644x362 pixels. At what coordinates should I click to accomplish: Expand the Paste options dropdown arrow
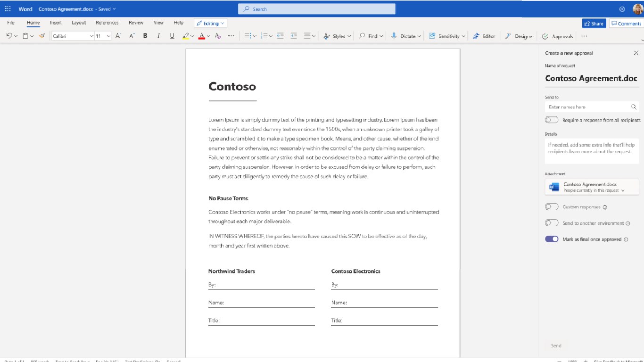[32, 36]
